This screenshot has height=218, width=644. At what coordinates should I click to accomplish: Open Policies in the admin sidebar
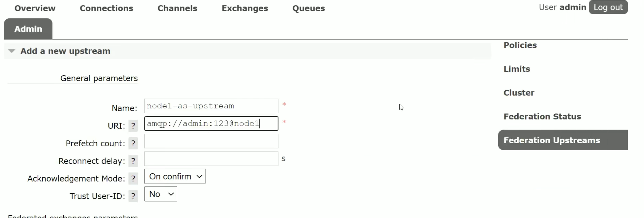520,45
